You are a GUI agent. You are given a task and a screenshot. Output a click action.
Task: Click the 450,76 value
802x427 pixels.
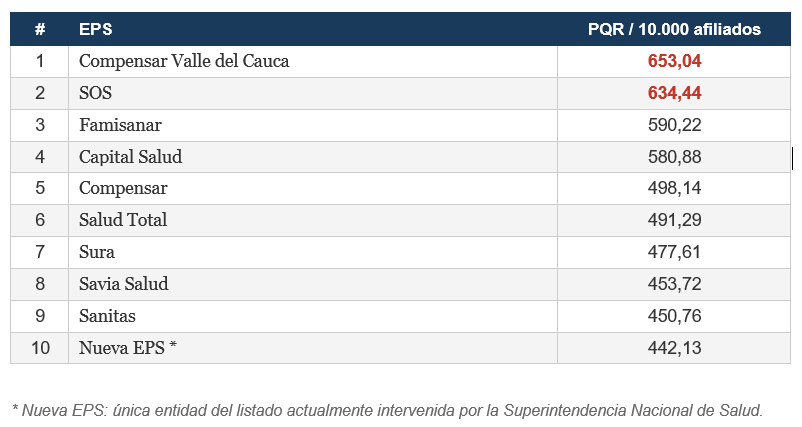click(x=675, y=316)
